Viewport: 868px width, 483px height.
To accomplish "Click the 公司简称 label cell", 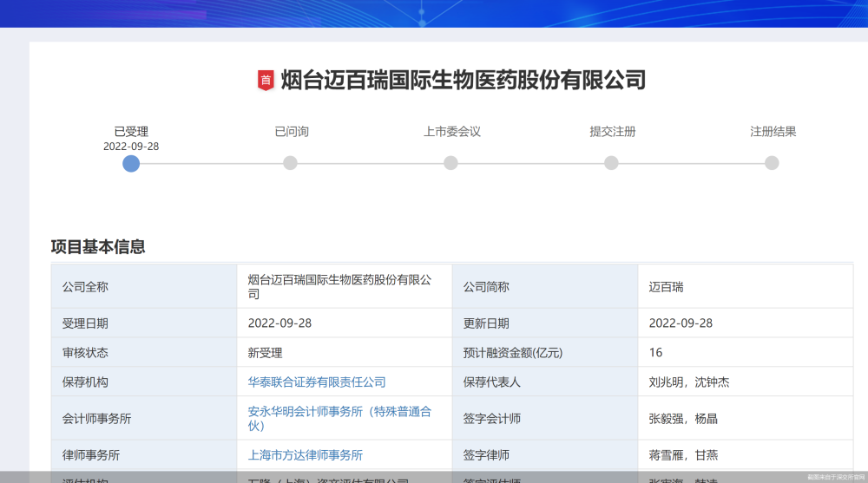I will (545, 286).
